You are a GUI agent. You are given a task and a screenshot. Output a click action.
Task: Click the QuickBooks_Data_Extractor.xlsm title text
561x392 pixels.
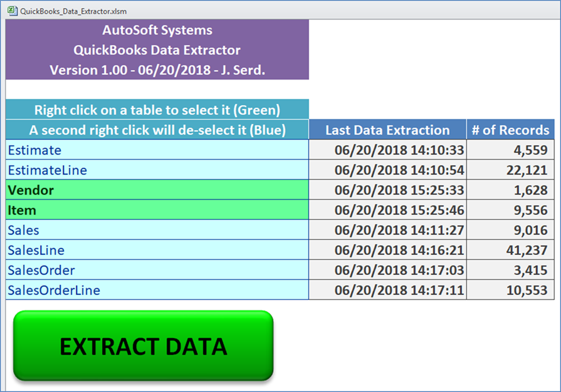click(73, 11)
